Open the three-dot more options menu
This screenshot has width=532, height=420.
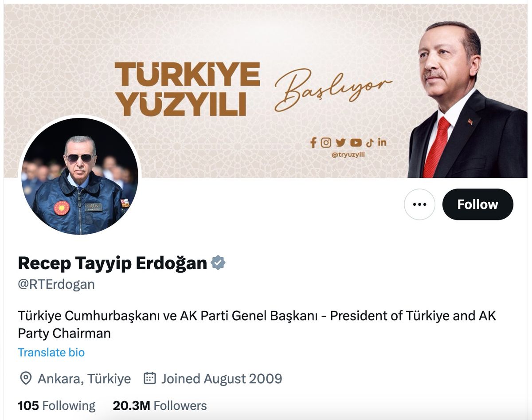click(x=419, y=204)
